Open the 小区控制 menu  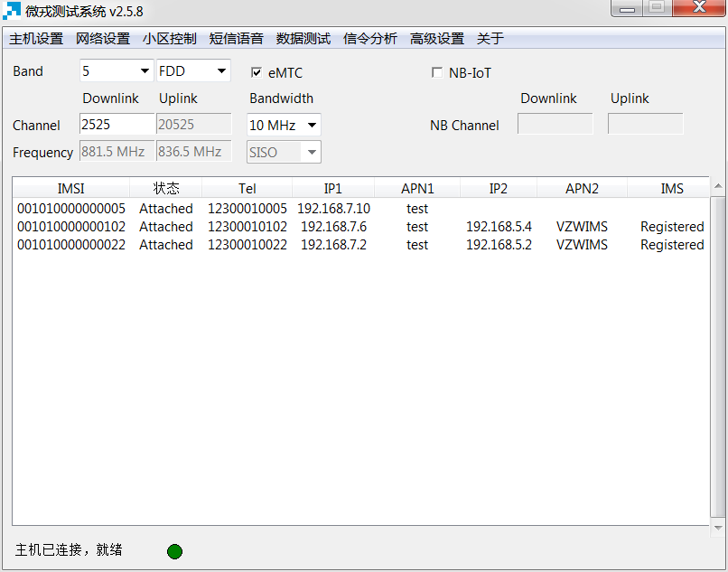170,39
